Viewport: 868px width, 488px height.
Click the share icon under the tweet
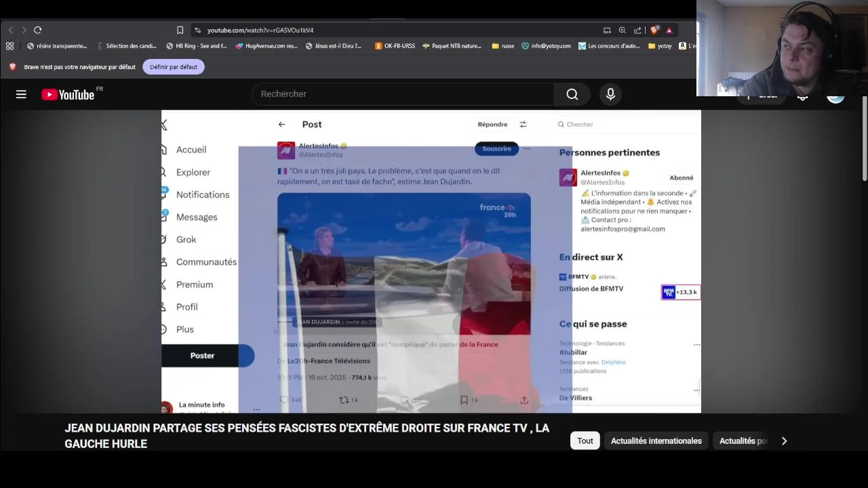coord(524,400)
